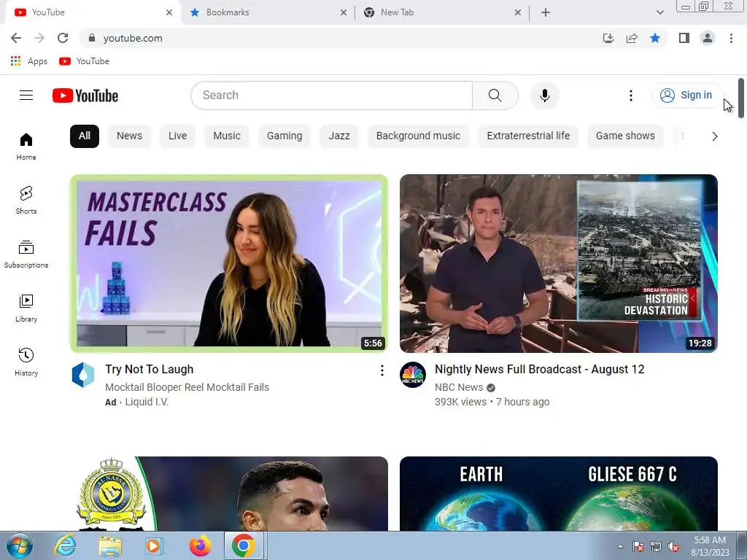The width and height of the screenshot is (747, 560).
Task: Select the Jazz filter chip
Action: point(339,136)
